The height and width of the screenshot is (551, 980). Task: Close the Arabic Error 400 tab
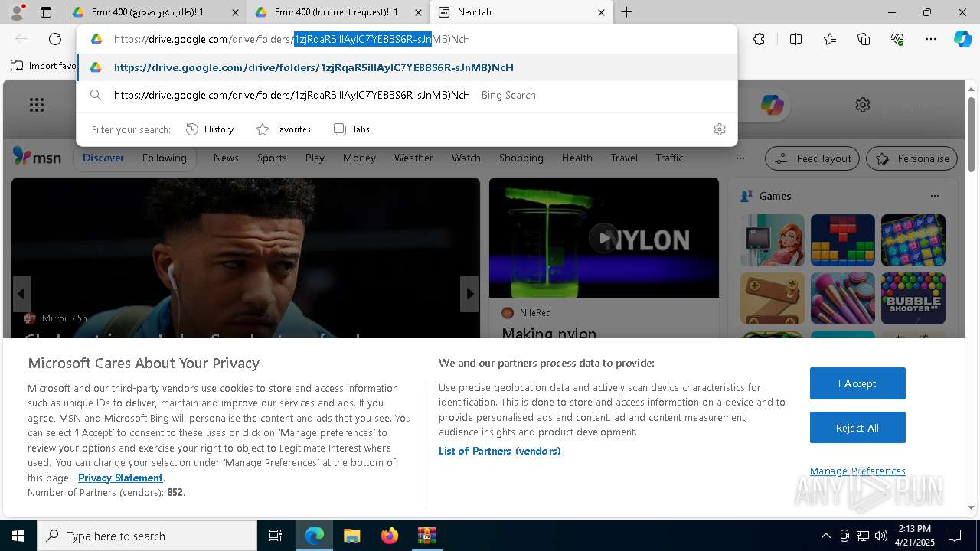[x=235, y=12]
